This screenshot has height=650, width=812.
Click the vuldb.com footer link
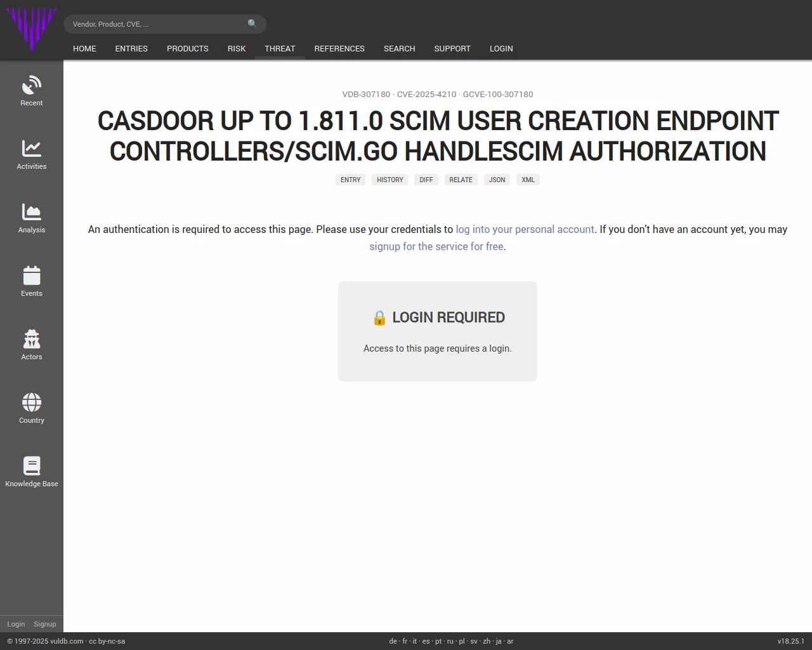click(67, 641)
